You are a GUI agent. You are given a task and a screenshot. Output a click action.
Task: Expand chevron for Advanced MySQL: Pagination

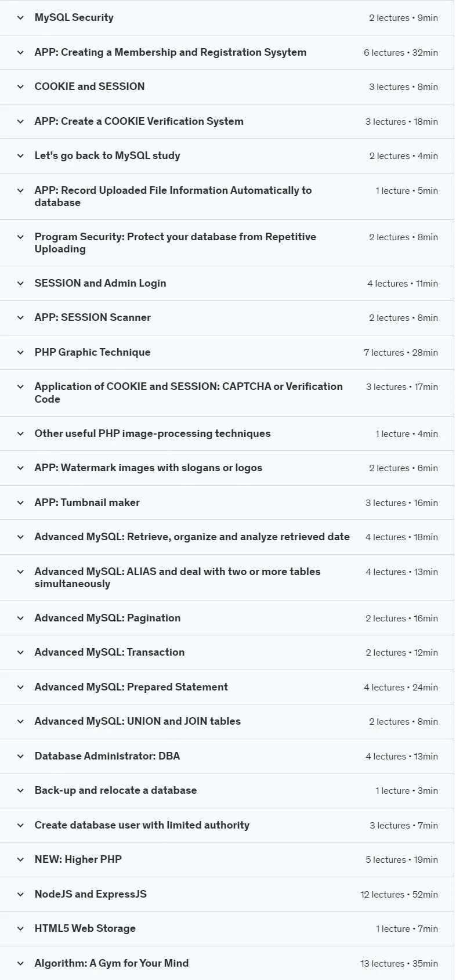click(x=20, y=619)
